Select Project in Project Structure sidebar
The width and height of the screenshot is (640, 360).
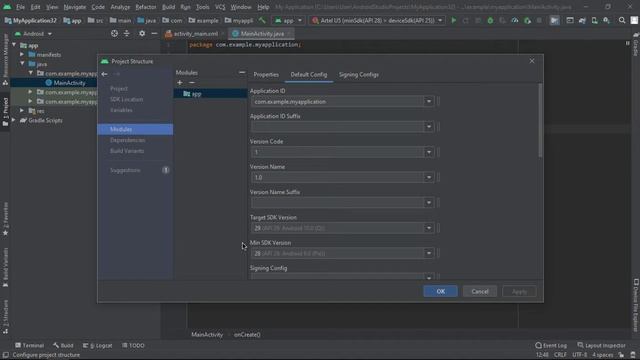119,89
